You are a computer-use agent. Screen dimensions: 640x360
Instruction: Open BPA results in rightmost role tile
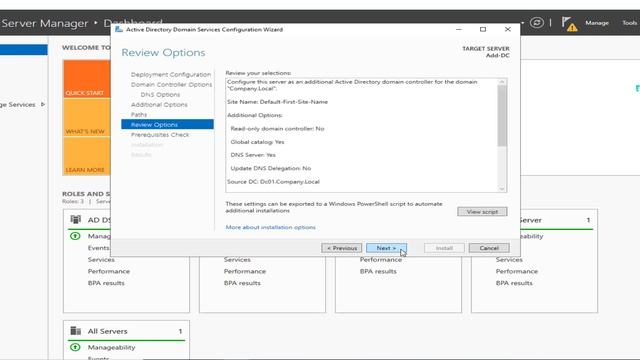click(514, 283)
